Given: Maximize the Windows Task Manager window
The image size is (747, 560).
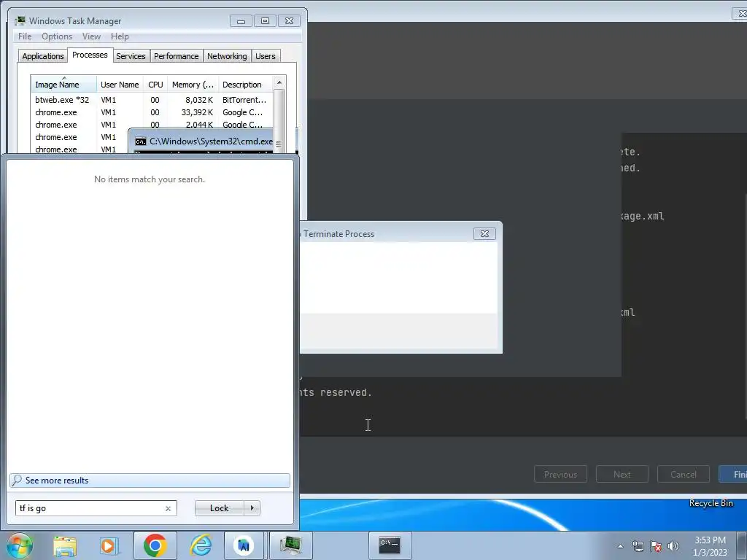Looking at the screenshot, I should (x=265, y=21).
